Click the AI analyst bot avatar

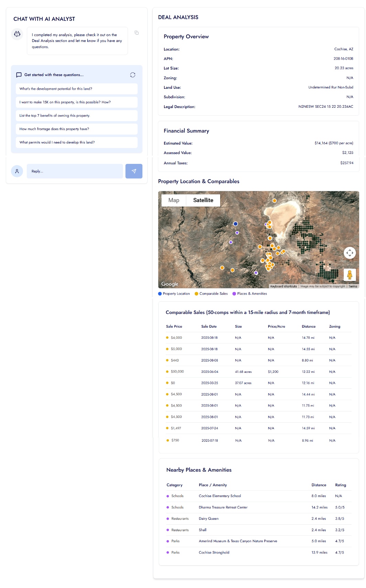(17, 34)
